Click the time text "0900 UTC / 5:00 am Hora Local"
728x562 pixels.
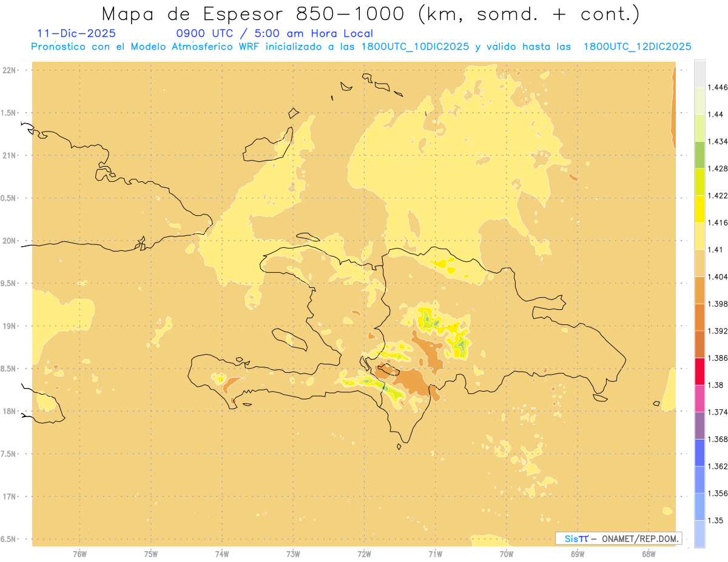click(x=274, y=33)
